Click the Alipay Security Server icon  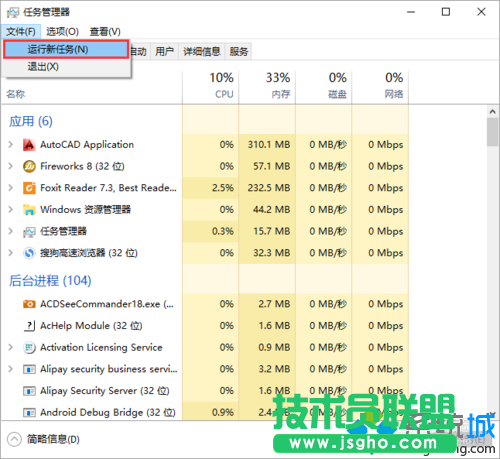click(x=29, y=391)
